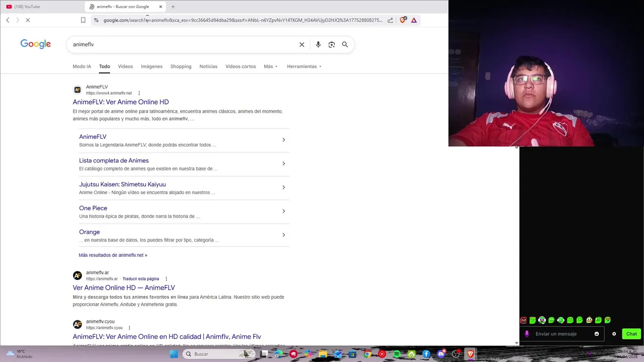The image size is (644, 362).
Task: Open AnimeFLV: Ver Anime Online HD result
Action: click(x=121, y=102)
